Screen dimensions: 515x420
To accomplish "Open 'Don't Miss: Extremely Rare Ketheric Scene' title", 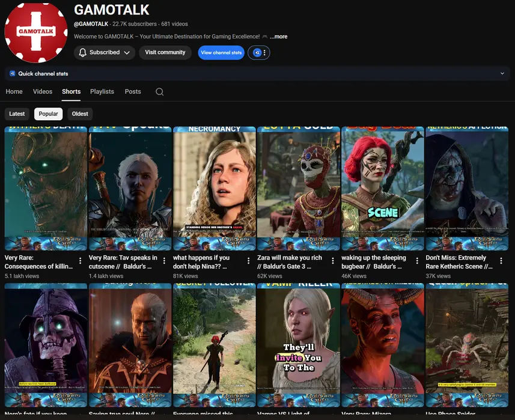I will pos(459,262).
